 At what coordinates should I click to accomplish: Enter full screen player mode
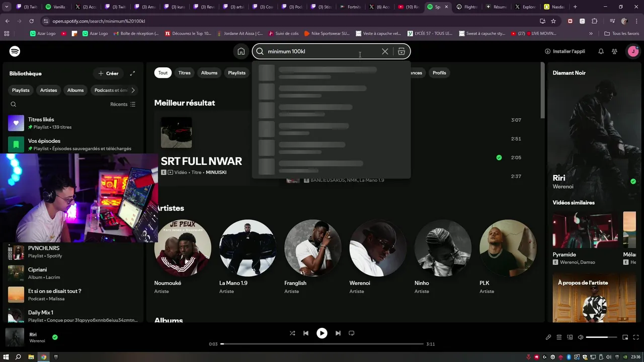point(636,337)
